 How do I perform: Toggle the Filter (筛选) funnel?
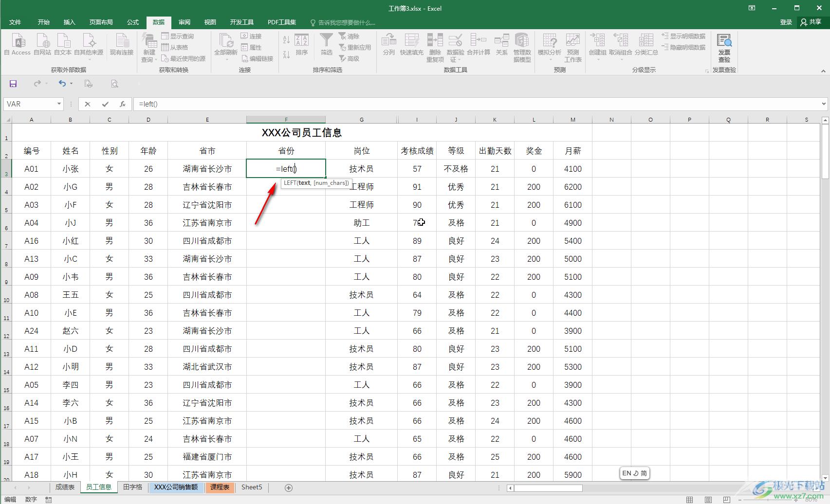tap(326, 45)
